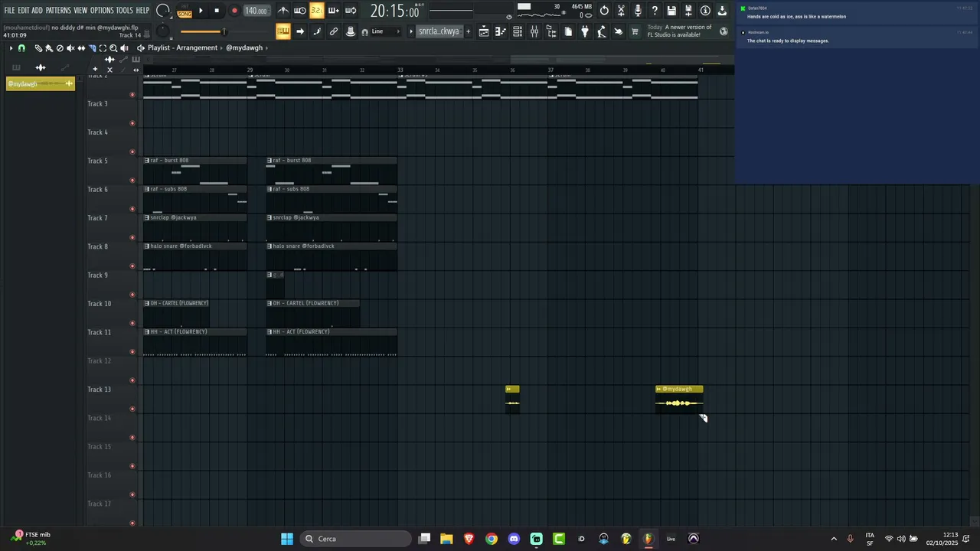Click the render/export audio icon
980x551 pixels.
tap(688, 11)
